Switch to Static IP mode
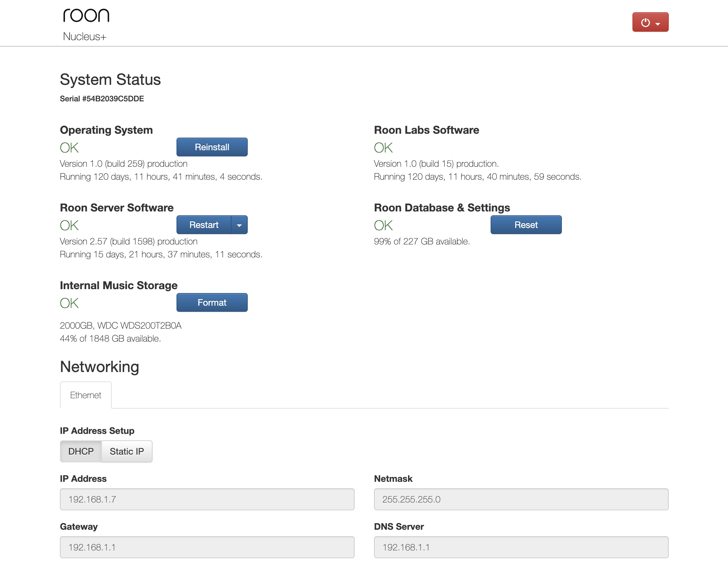Screen dimensions: 728x577 [x=127, y=451]
